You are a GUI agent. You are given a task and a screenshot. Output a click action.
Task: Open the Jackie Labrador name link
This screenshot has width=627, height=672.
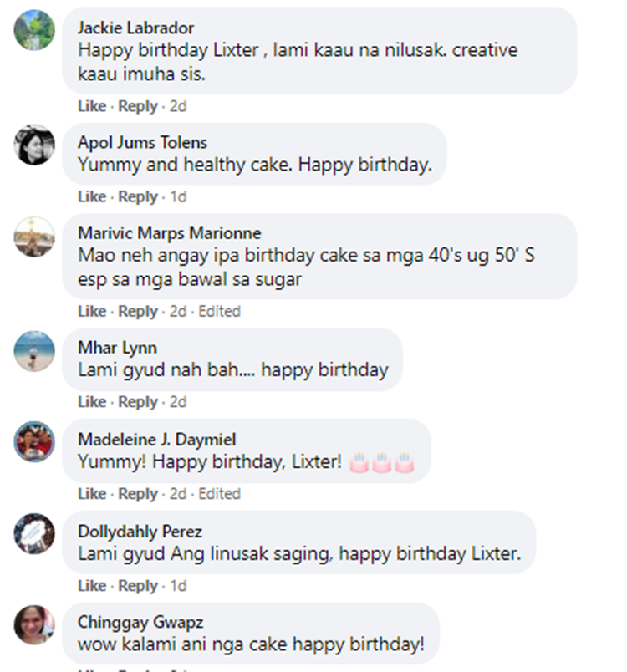click(135, 28)
